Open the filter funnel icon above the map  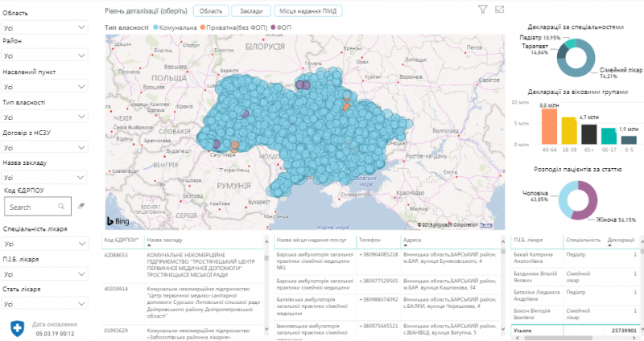[x=482, y=10]
